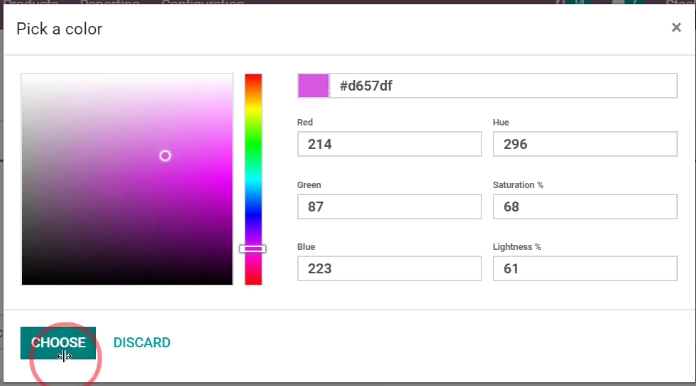696x386 pixels.
Task: Click the Red value field
Action: pos(389,144)
